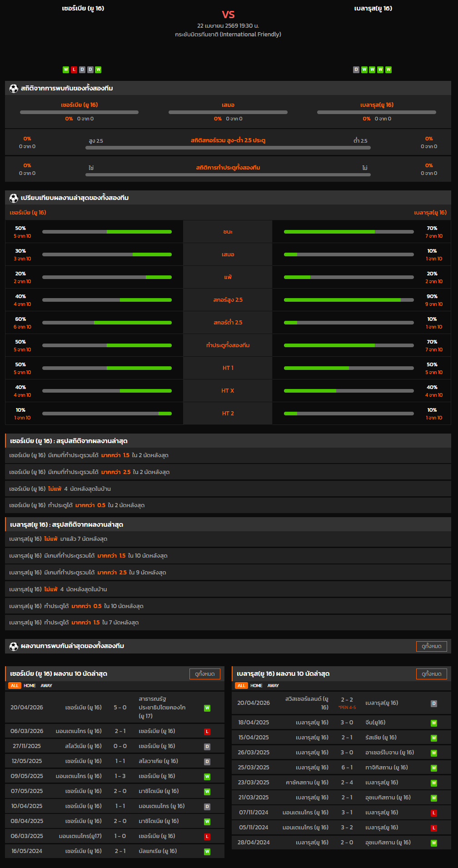Select the AWAY tab in Serbia's last 10 matches
Image resolution: width=458 pixels, height=868 pixels.
46,686
